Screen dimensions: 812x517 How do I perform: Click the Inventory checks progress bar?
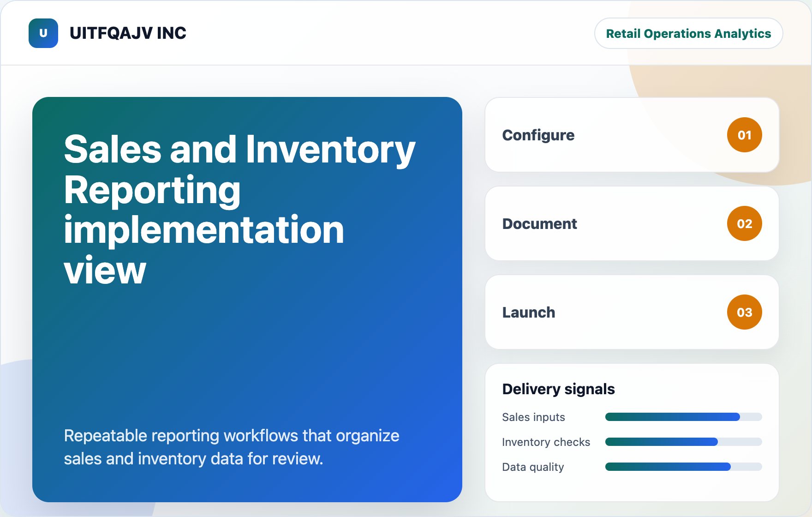coord(683,442)
